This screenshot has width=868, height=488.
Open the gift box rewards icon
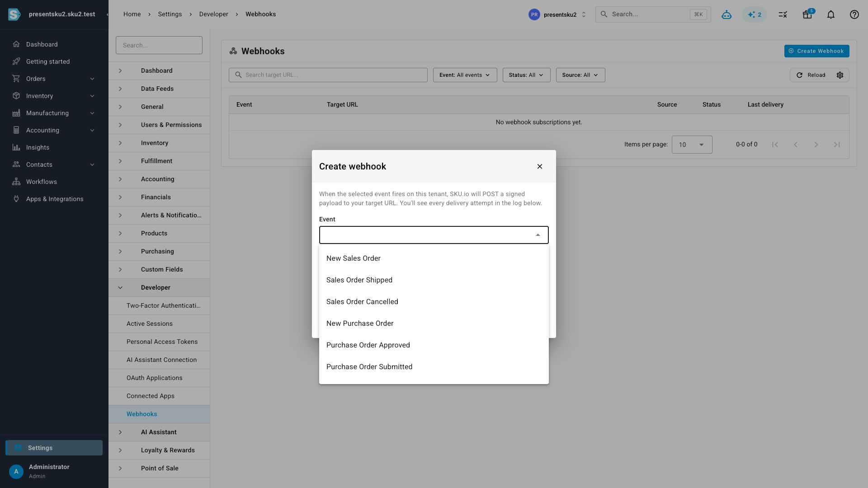pyautogui.click(x=807, y=14)
